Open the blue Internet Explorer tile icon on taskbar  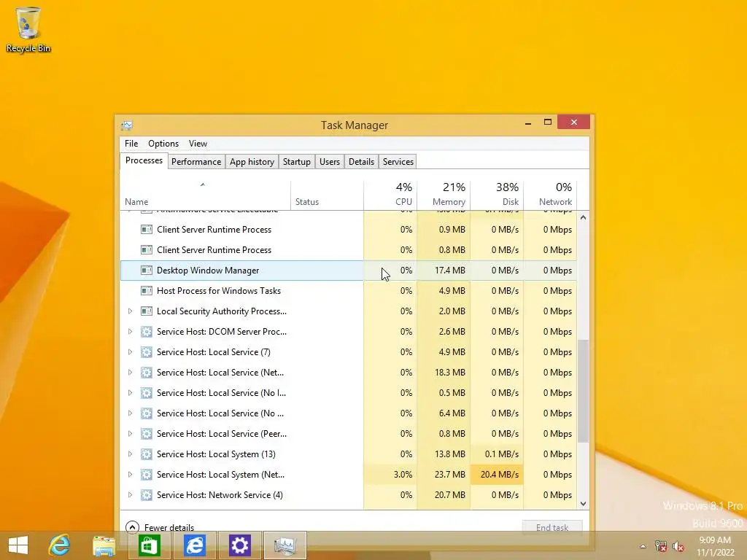[x=194, y=545]
